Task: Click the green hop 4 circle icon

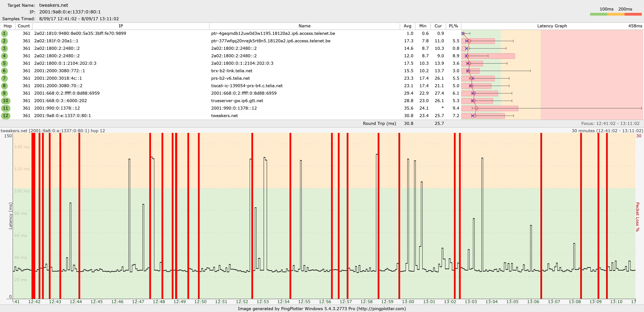Action: coord(4,56)
